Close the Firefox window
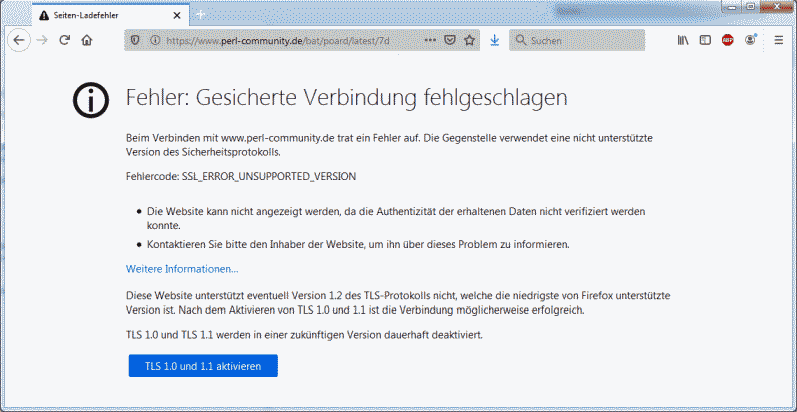This screenshot has height=412, width=797. tap(776, 7)
